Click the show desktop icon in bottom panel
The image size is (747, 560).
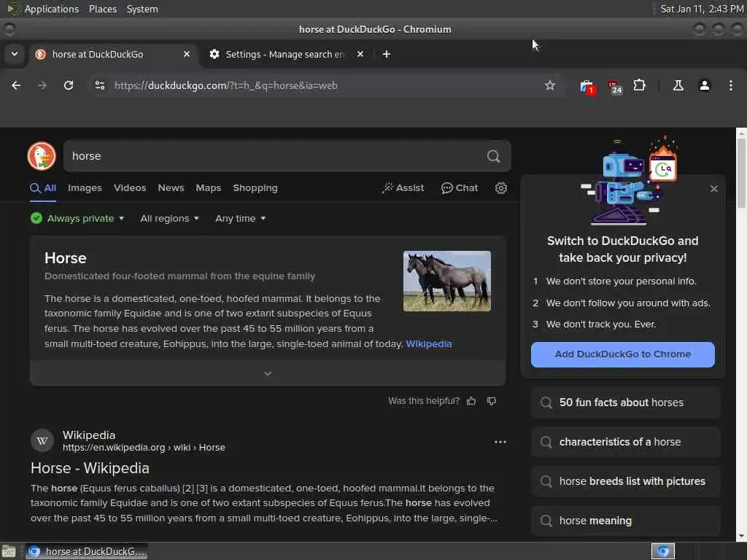coord(9,551)
